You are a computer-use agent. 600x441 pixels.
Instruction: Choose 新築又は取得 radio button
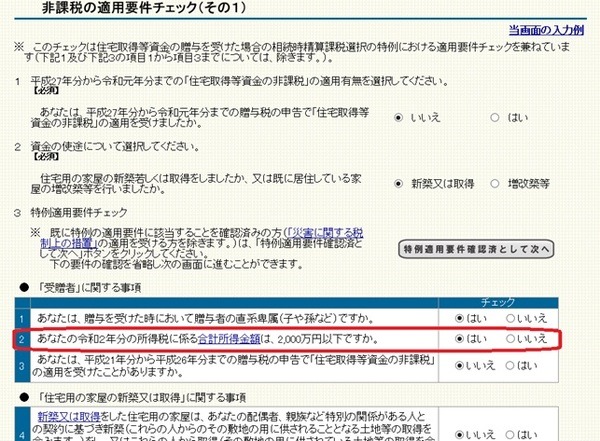tap(398, 184)
